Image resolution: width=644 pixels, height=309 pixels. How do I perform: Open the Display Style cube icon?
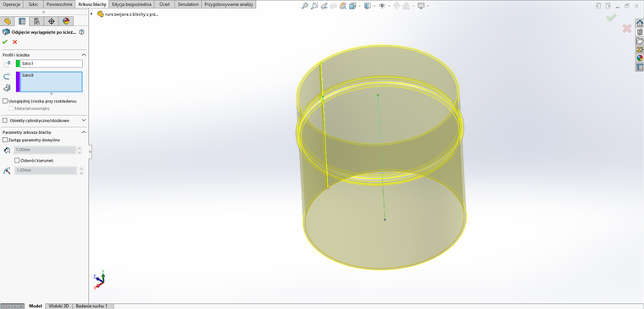368,6
